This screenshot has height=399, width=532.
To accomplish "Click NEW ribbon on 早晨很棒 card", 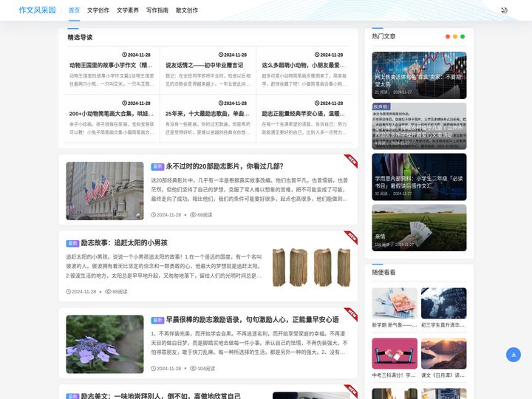I will click(x=352, y=314).
